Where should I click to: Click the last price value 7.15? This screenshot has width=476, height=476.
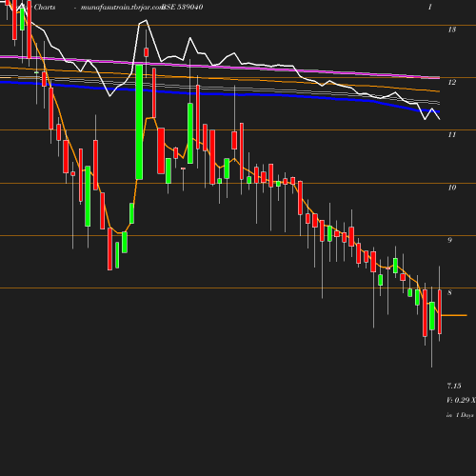coord(454,387)
